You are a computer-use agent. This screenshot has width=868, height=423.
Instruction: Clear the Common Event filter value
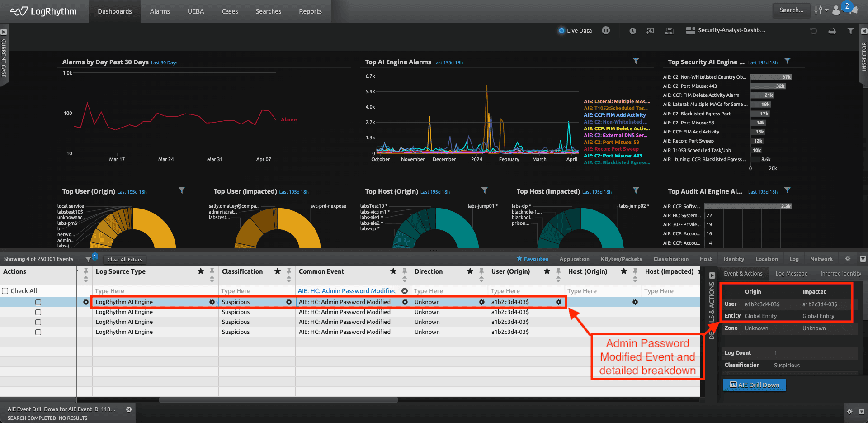[405, 291]
